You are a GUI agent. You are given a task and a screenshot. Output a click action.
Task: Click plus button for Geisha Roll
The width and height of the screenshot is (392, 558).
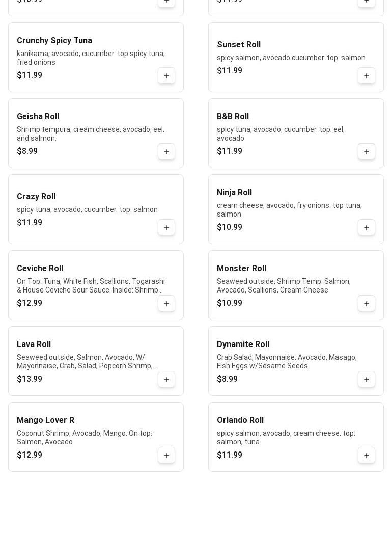[166, 152]
